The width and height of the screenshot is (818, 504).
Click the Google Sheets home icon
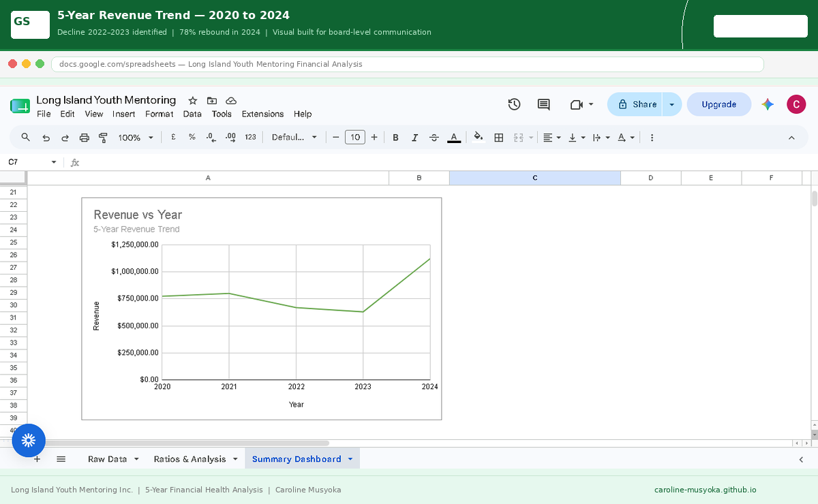[x=20, y=106]
